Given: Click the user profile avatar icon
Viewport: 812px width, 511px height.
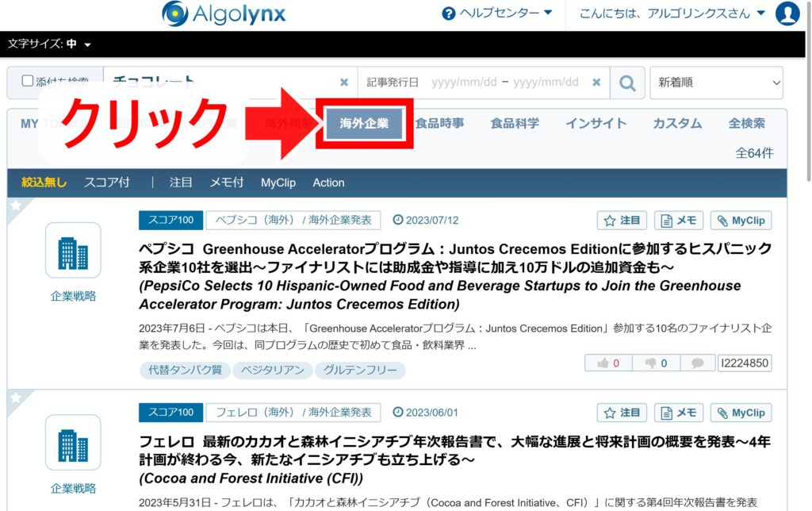Looking at the screenshot, I should point(787,13).
